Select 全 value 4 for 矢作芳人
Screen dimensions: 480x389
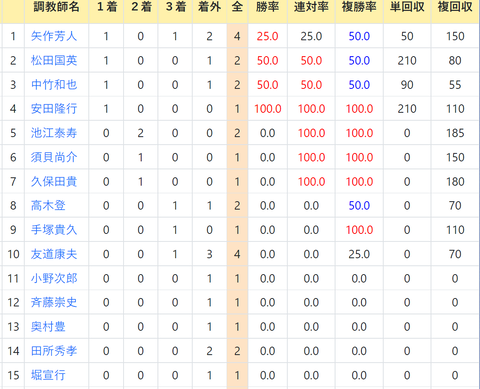237,36
